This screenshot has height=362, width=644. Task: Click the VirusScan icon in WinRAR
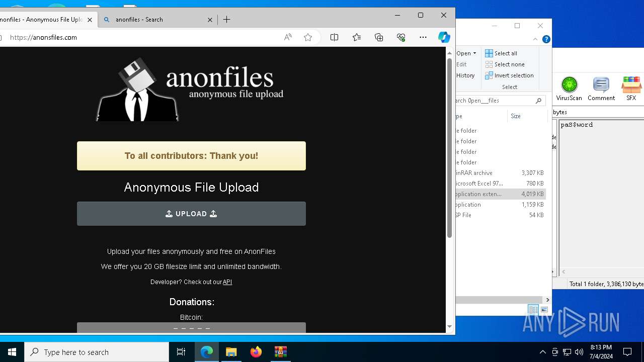pyautogui.click(x=569, y=89)
